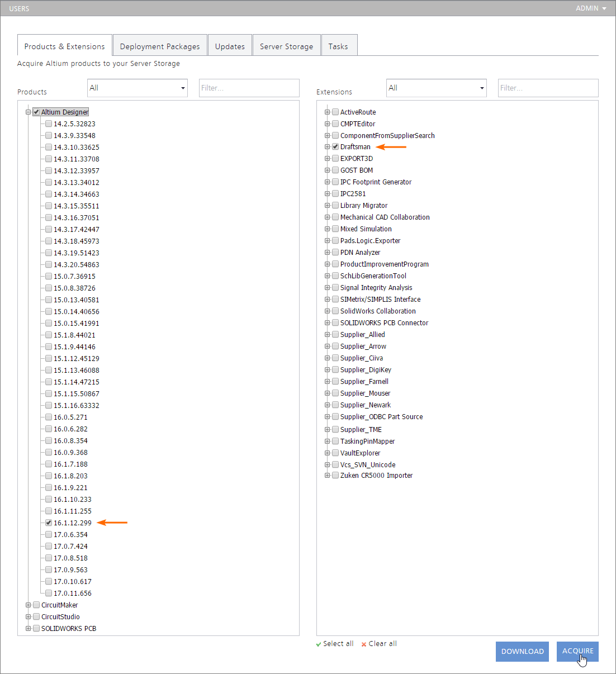Focus the Products filter text field
Viewport: 616px width, 674px height.
click(249, 88)
